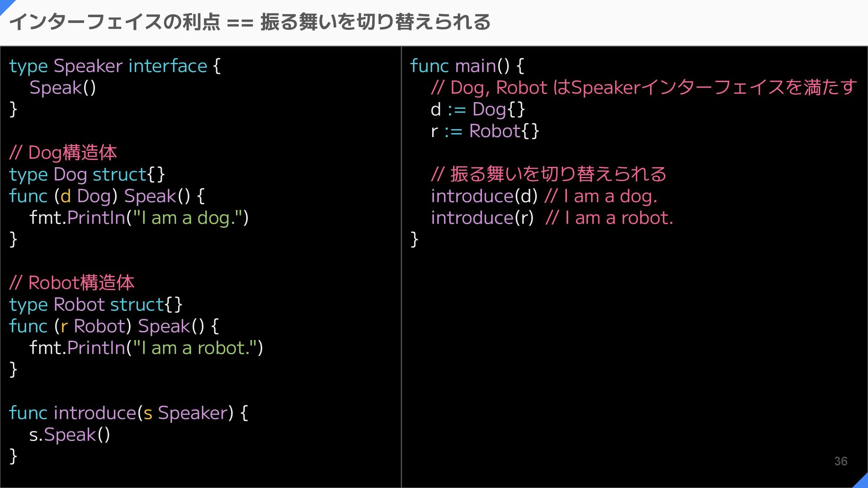Click the line 'r := Robot{}'

[x=485, y=131]
